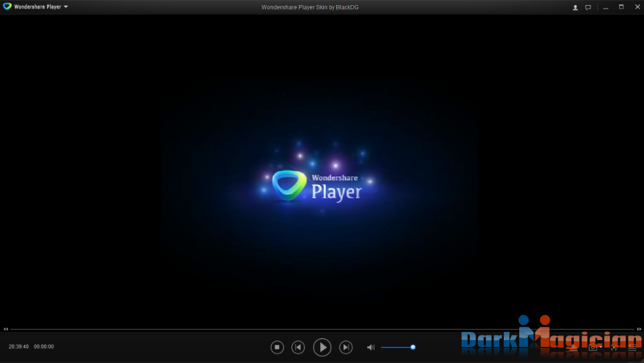
Task: Close the Wondershare Player window
Action: (x=638, y=7)
